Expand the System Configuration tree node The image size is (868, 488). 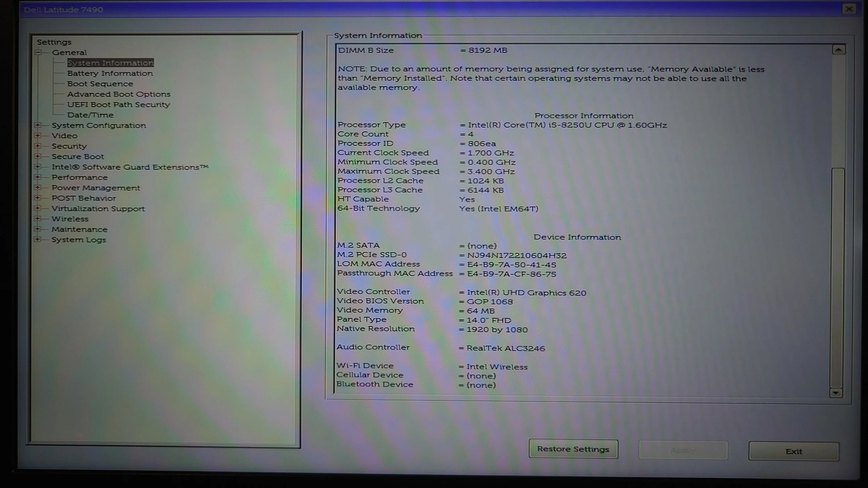[x=38, y=125]
